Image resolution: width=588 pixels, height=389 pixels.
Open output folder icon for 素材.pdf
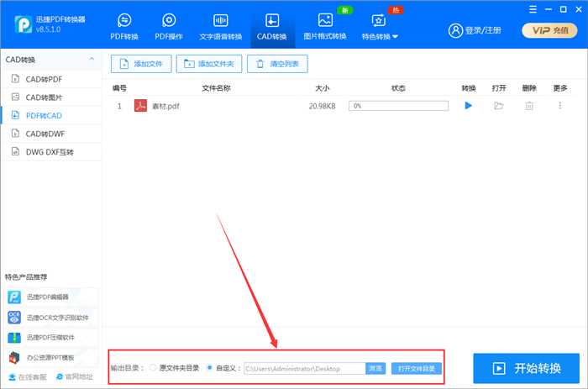pos(499,106)
